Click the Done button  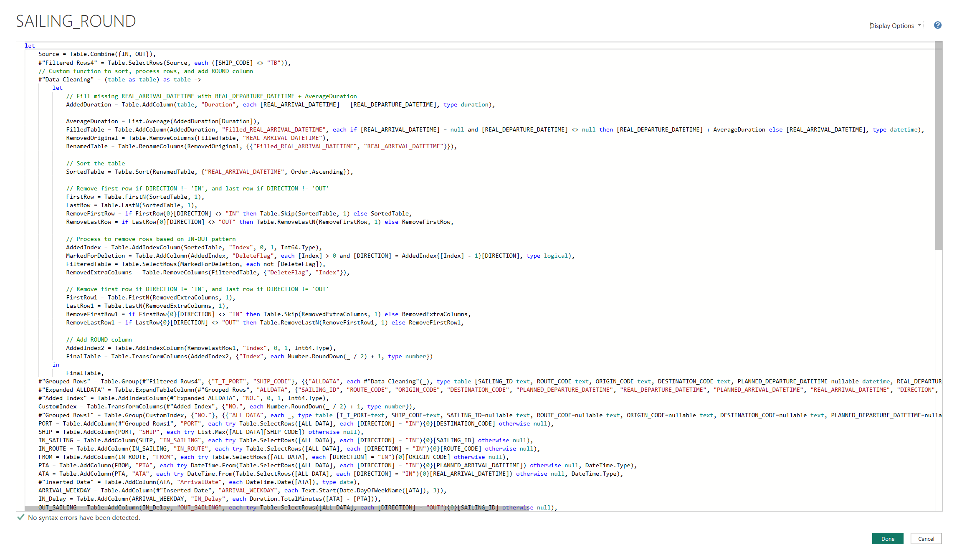pyautogui.click(x=887, y=538)
